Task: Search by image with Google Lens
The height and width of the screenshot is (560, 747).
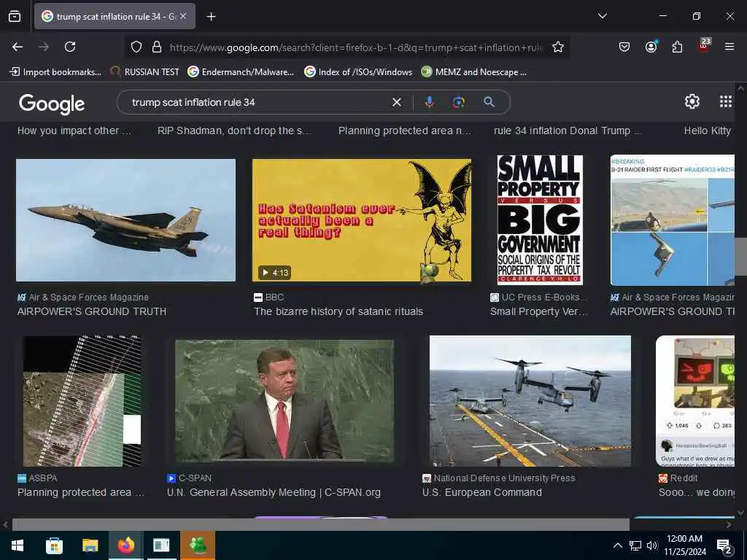Action: click(x=459, y=102)
